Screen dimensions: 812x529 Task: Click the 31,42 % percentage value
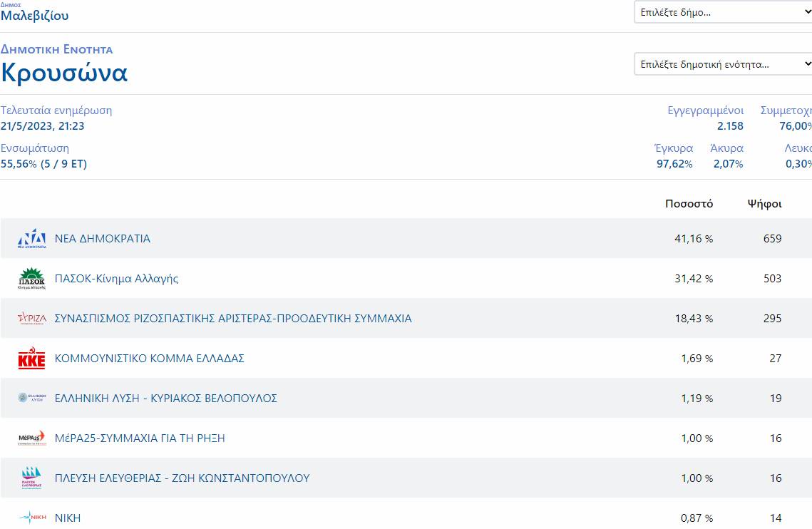point(694,278)
